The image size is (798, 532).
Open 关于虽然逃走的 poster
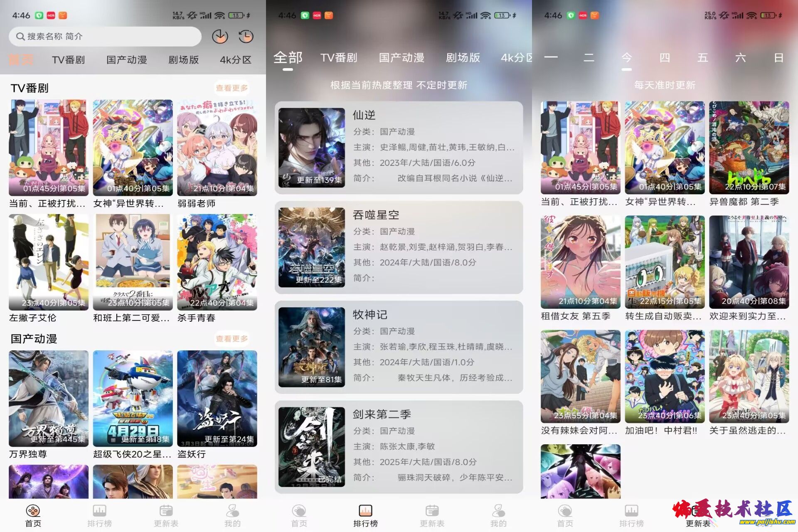coord(749,377)
